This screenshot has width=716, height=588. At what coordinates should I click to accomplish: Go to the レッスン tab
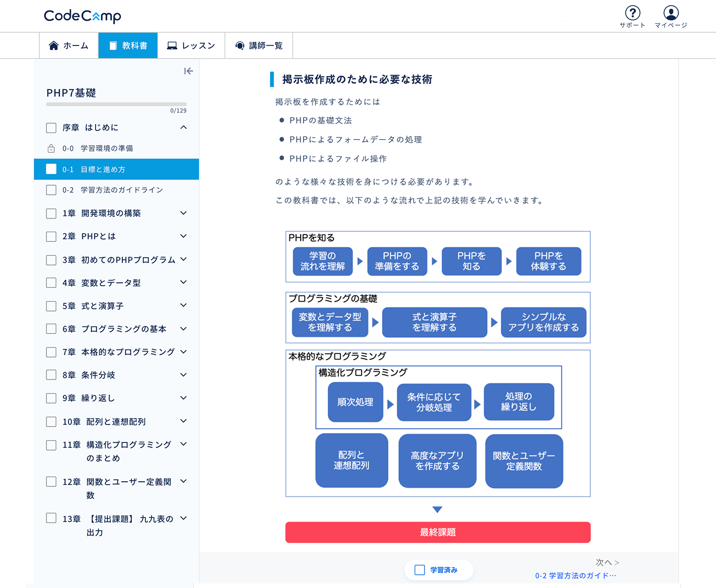191,46
